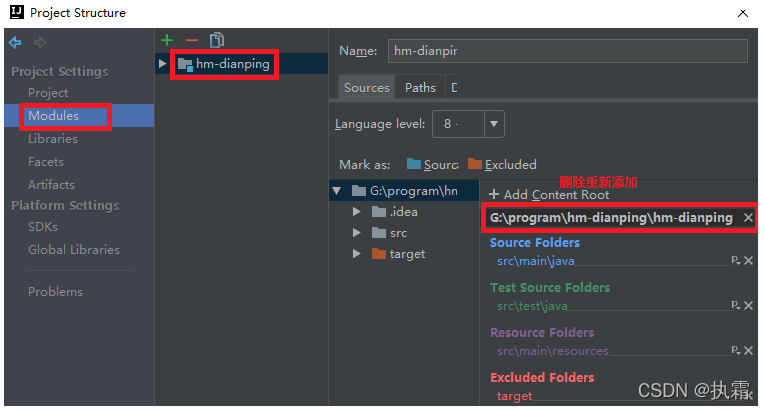Switch to the Dependencies tab
The width and height of the screenshot is (765, 410).
click(454, 87)
